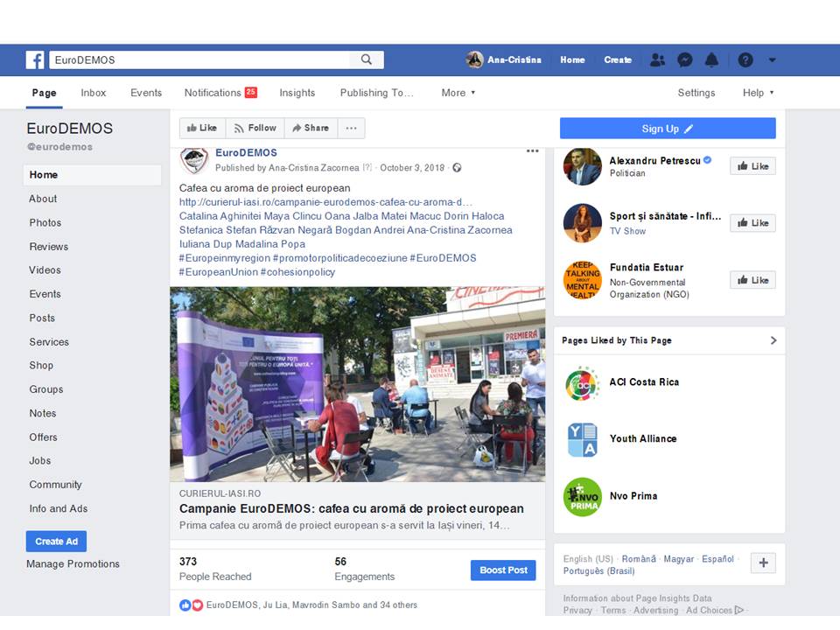Open the curierul-iasi.ro article link

tap(325, 202)
